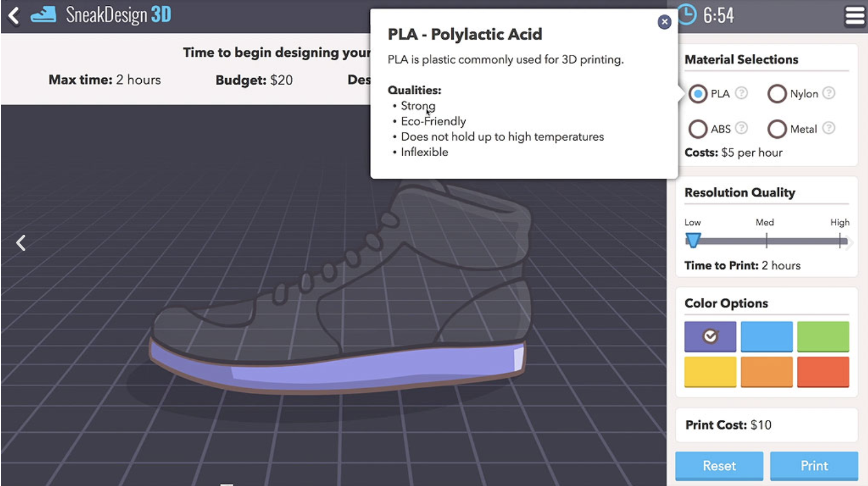
Task: Select the Metal material radio button
Action: pos(777,129)
